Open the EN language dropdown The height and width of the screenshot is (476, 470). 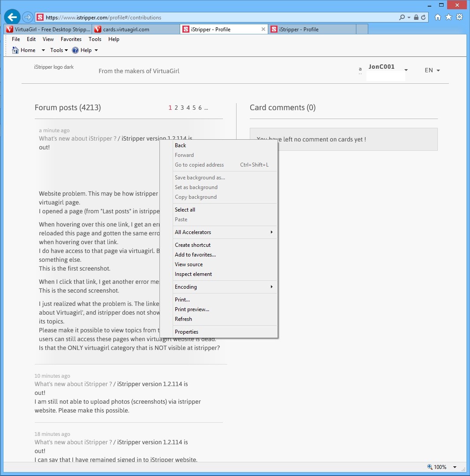[432, 70]
